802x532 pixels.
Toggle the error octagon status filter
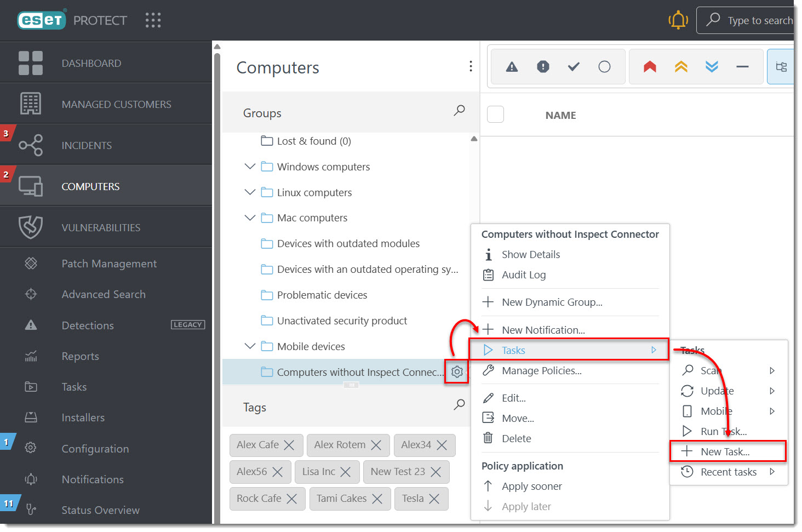click(x=543, y=67)
